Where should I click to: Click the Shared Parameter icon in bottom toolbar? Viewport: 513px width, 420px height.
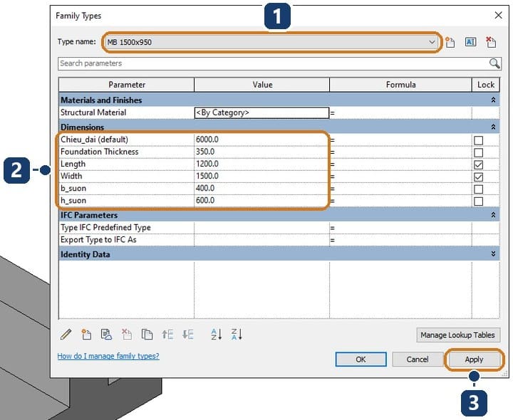106,335
